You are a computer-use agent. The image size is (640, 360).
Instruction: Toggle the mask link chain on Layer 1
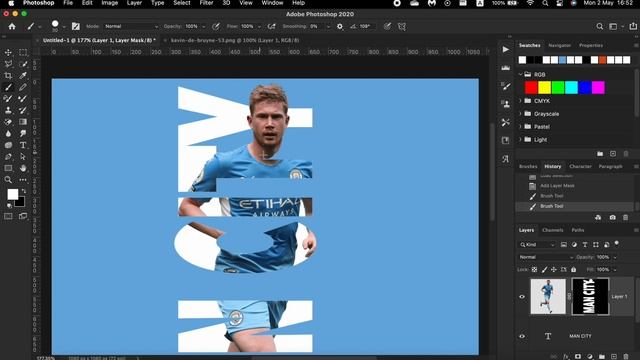[x=569, y=297]
